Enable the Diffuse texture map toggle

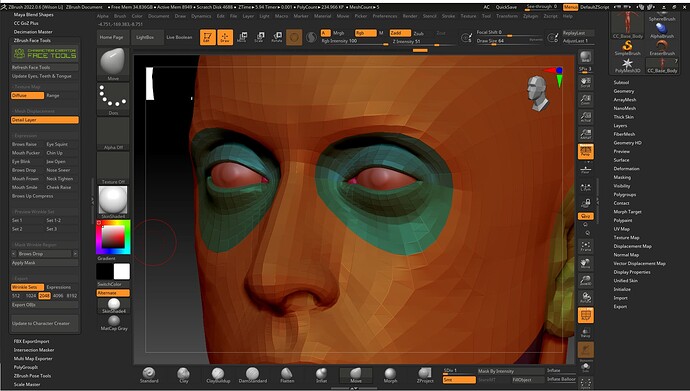[x=27, y=95]
